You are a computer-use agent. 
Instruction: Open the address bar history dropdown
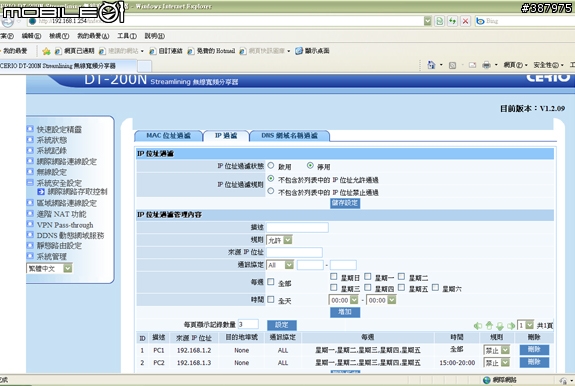(x=427, y=21)
